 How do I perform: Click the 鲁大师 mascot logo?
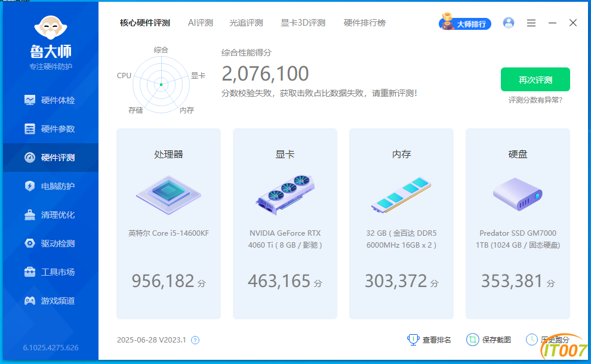click(x=51, y=27)
